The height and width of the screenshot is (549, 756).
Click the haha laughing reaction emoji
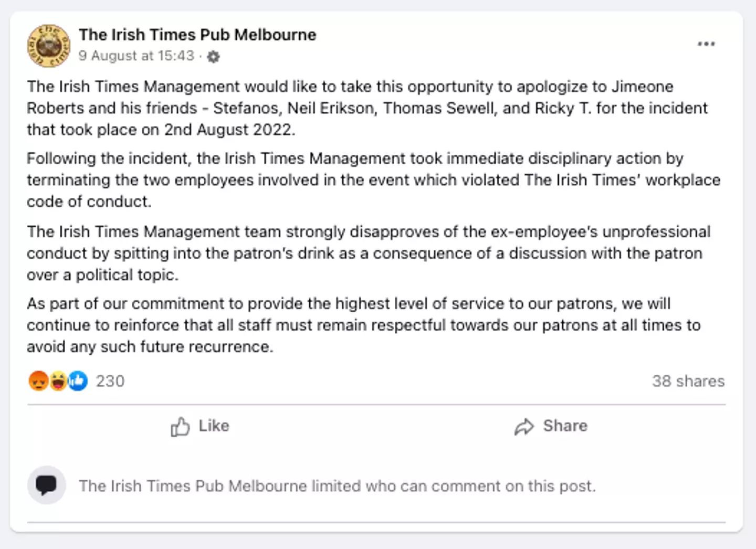point(58,381)
